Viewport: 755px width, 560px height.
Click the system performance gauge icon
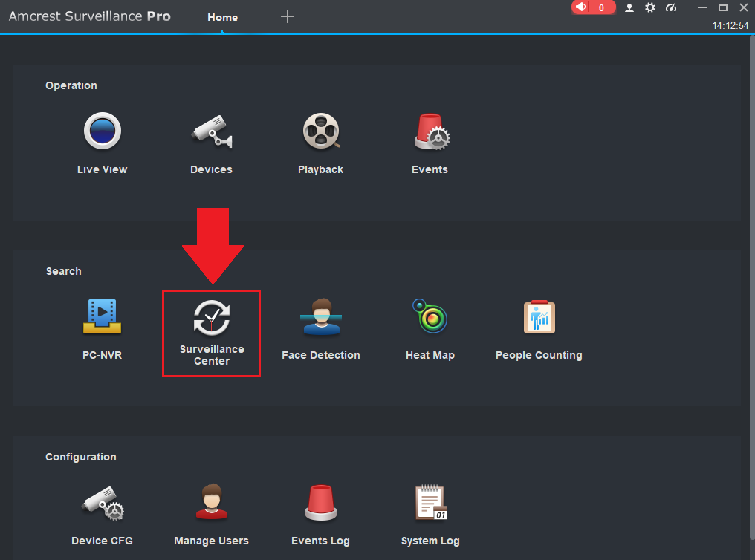pyautogui.click(x=671, y=7)
